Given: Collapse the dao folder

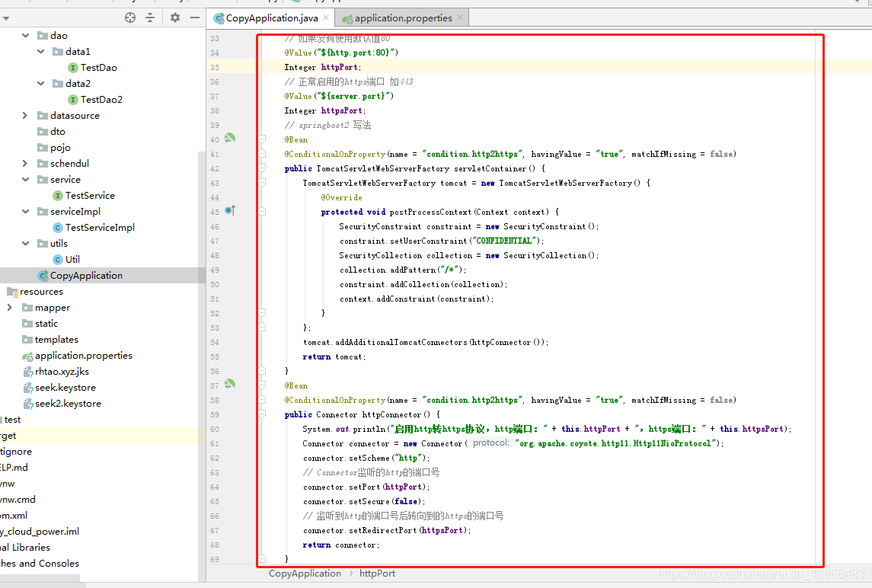Looking at the screenshot, I should point(26,36).
